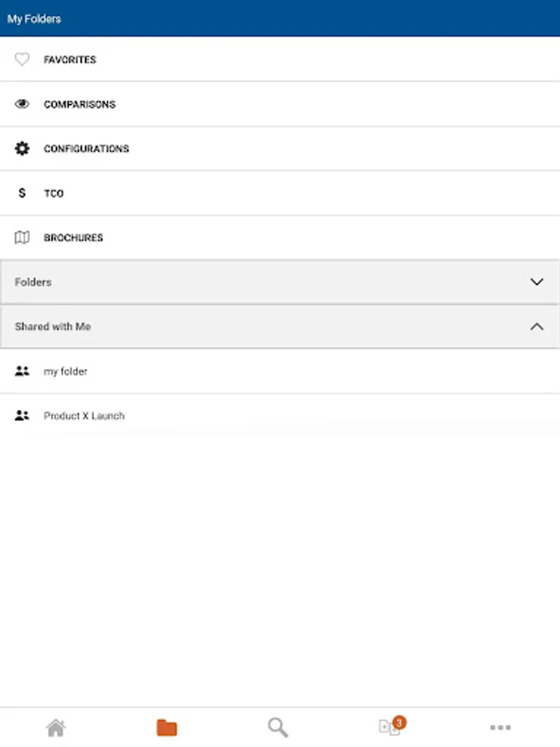Tap the Favorites heart icon
This screenshot has width=560, height=747.
[22, 60]
